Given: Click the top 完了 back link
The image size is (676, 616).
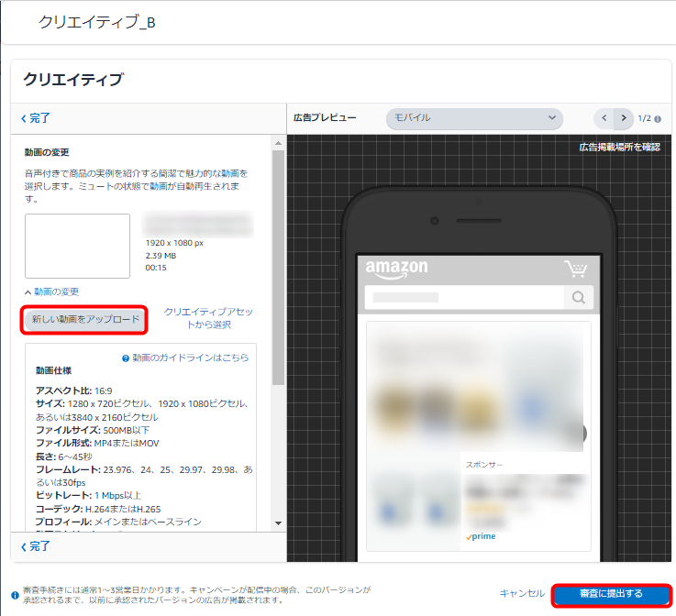Looking at the screenshot, I should coord(36,118).
